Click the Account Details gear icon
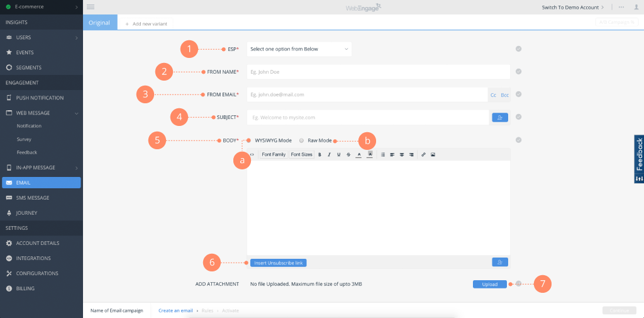Screen dimensions: 644x318 (9, 243)
